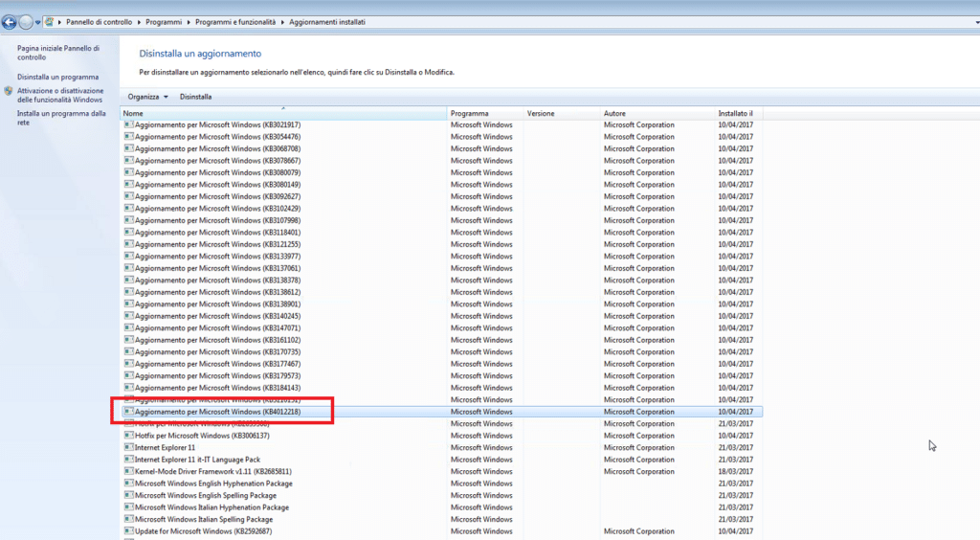Click icon of update KB3068708

coord(129,148)
